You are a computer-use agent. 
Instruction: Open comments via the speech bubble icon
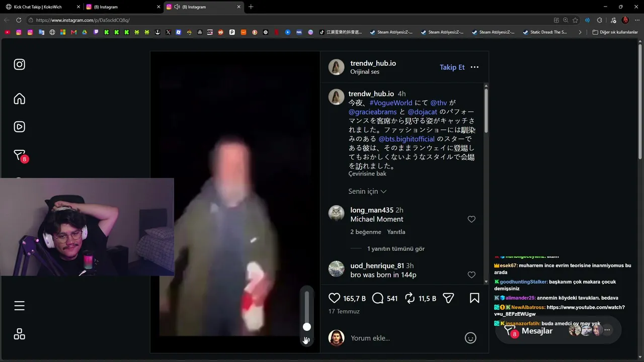(x=378, y=298)
